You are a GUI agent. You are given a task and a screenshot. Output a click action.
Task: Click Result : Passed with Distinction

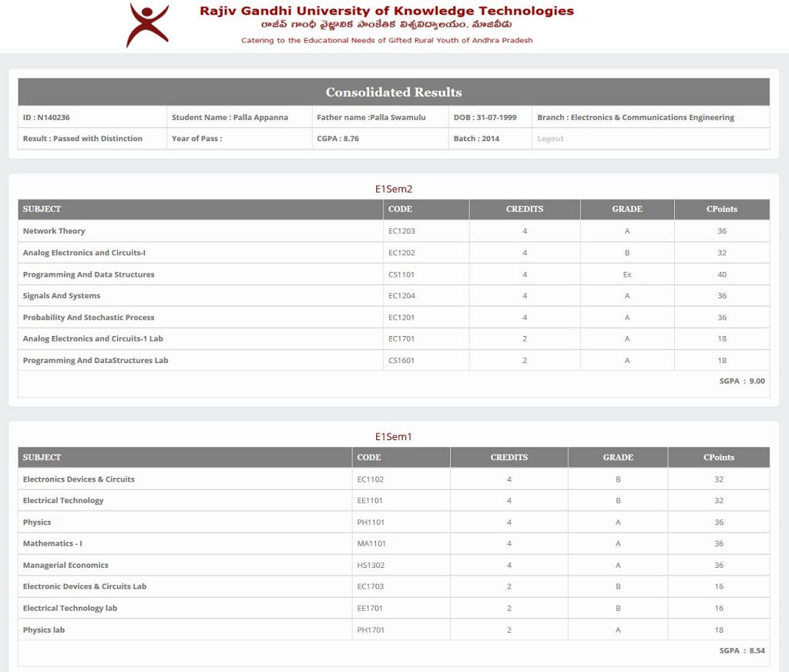[92, 139]
